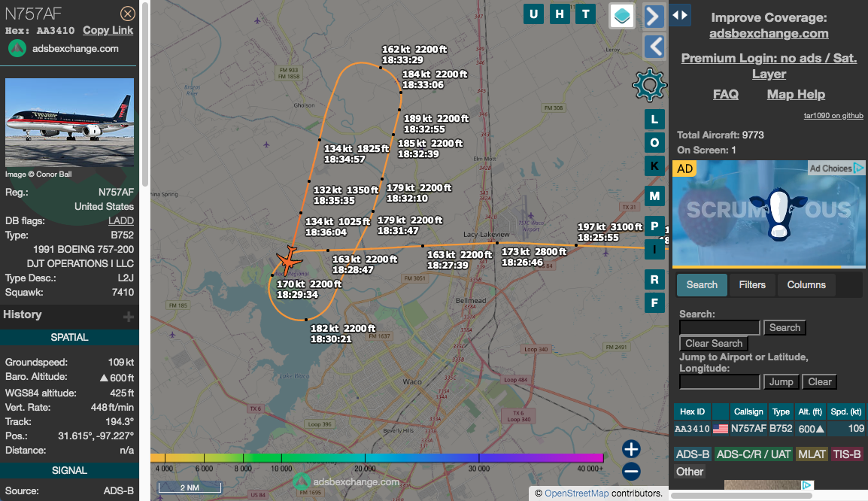Click the info panel vertical scrollbar
This screenshot has height=501, width=868.
pyautogui.click(x=145, y=94)
